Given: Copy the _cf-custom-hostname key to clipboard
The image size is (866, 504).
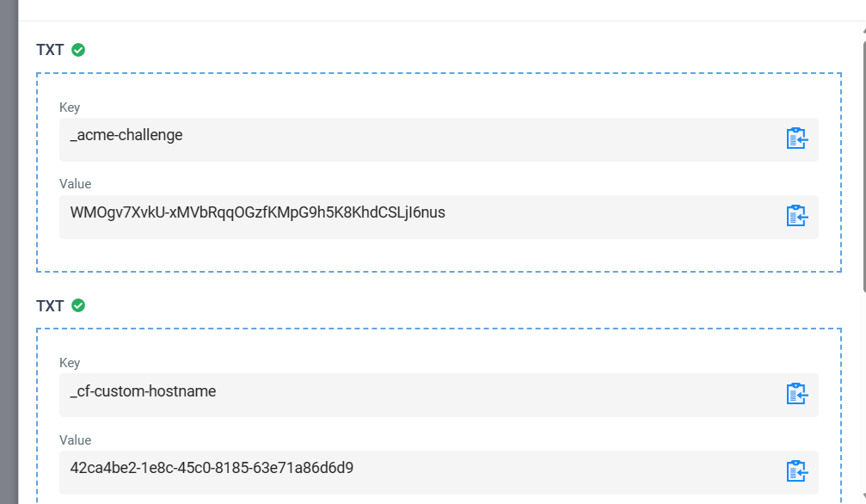Looking at the screenshot, I should (796, 393).
